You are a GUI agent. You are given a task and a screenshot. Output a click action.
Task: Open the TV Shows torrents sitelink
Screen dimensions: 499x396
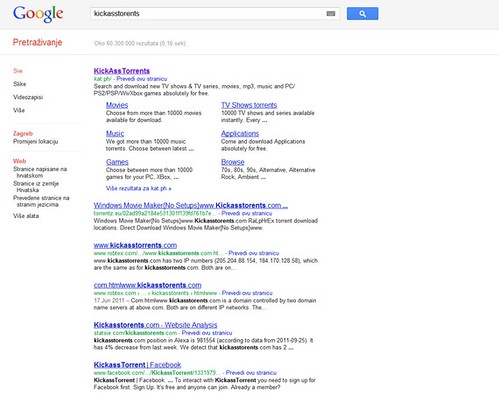tap(249, 105)
